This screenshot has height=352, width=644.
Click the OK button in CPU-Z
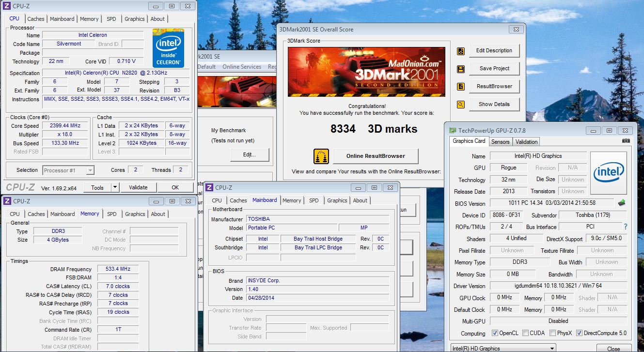175,187
